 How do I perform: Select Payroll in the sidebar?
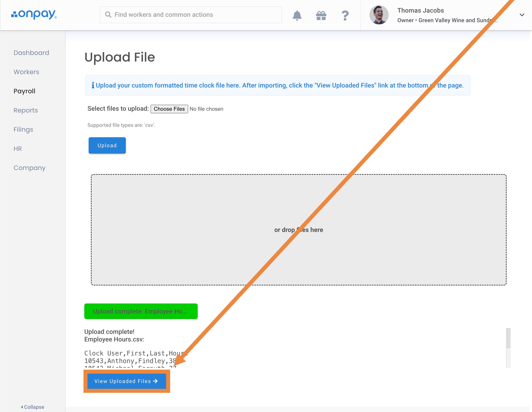coord(24,91)
